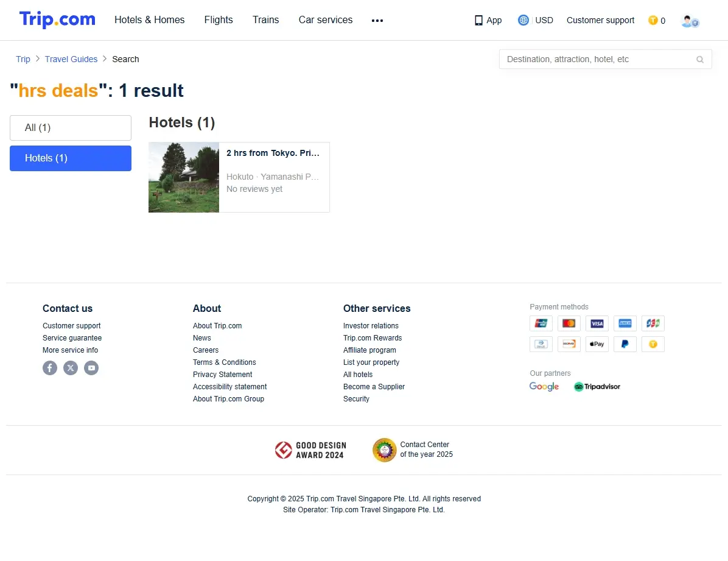728x561 pixels.
Task: Open the Trains menu
Action: click(265, 20)
